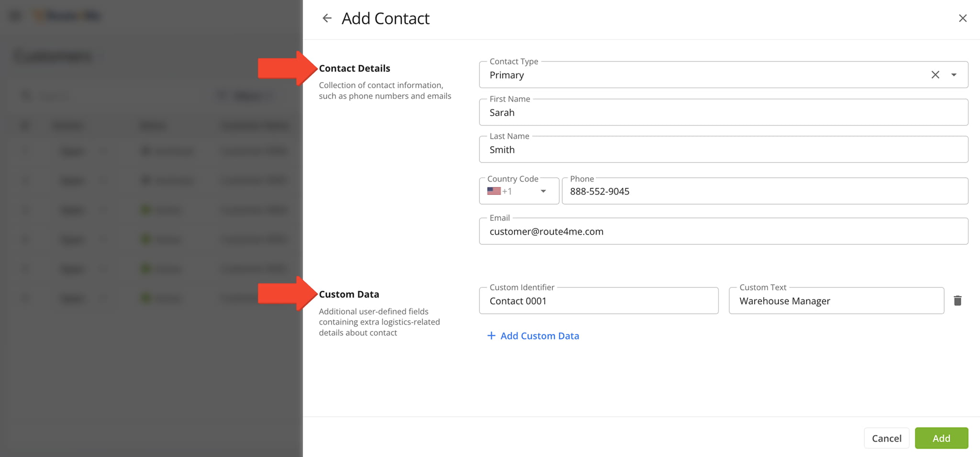Open the Country Code dropdown arrow

pos(544,191)
